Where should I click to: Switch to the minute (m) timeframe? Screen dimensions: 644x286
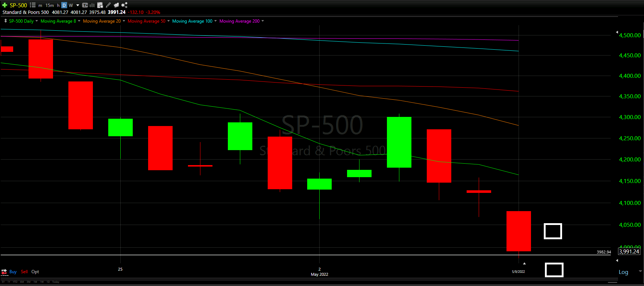40,5
